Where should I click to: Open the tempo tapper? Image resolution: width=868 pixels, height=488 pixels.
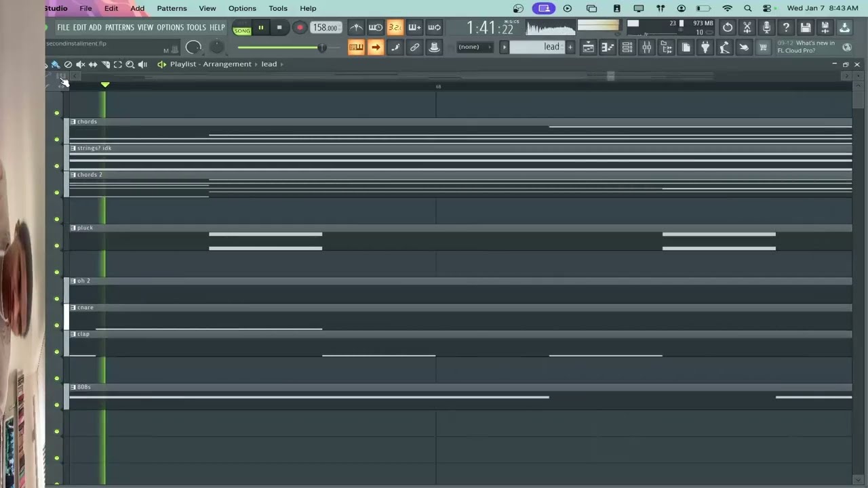725,47
